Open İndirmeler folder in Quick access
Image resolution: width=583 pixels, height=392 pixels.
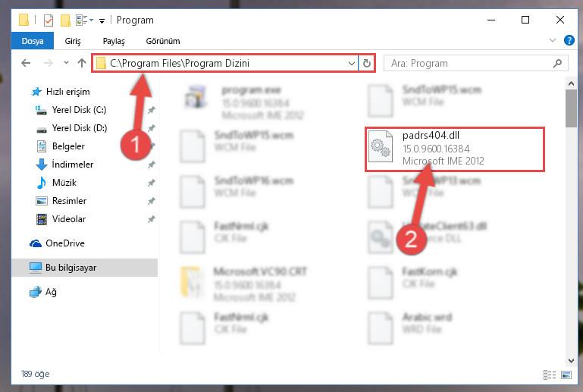(x=73, y=164)
